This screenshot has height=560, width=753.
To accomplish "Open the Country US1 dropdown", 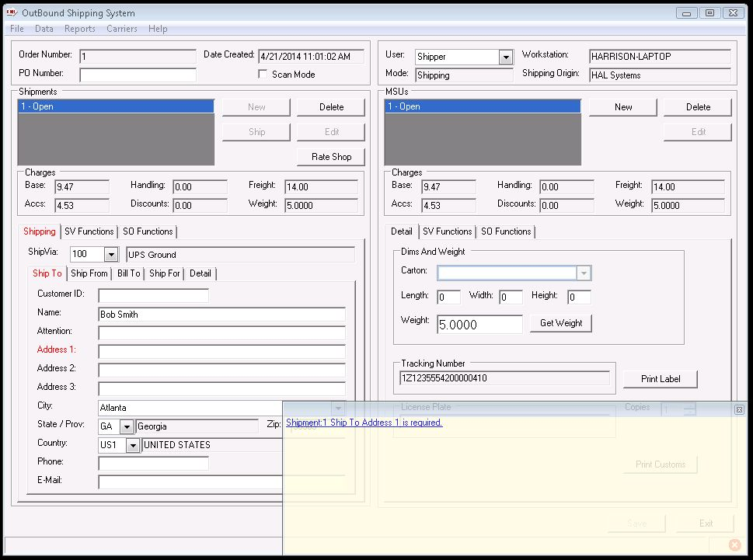I will point(131,444).
